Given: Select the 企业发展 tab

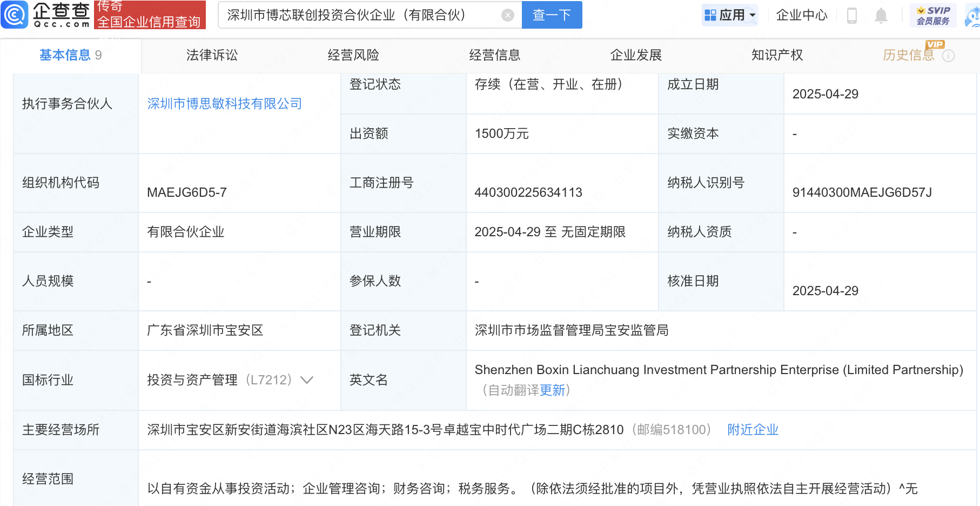Looking at the screenshot, I should 636,55.
